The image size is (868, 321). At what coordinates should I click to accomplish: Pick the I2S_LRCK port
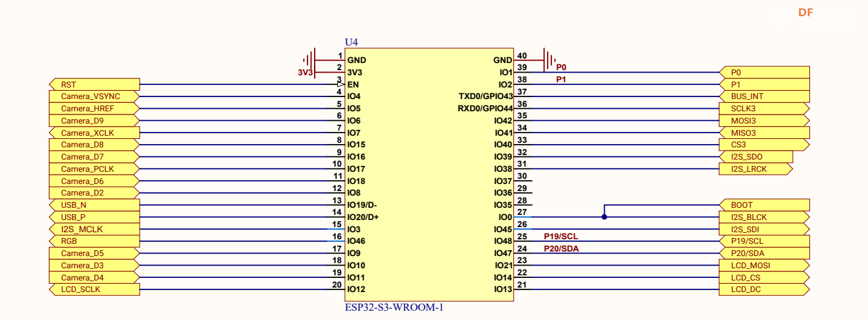tap(756, 169)
